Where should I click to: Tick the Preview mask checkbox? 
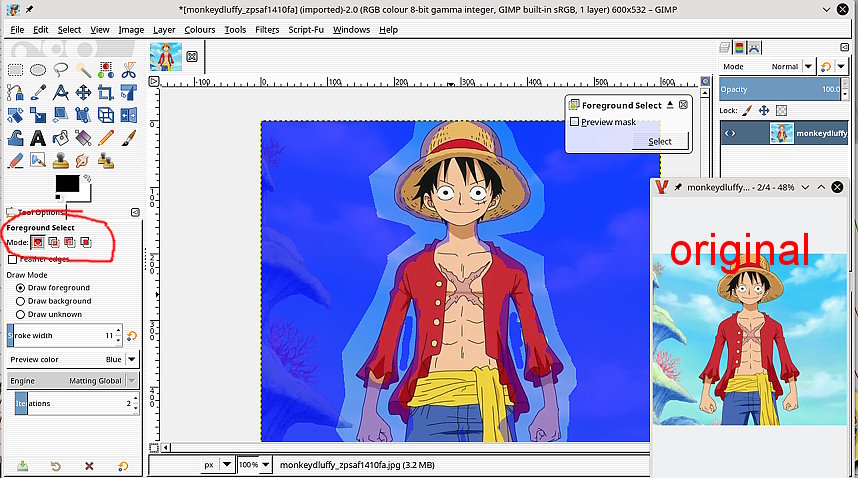pos(575,122)
